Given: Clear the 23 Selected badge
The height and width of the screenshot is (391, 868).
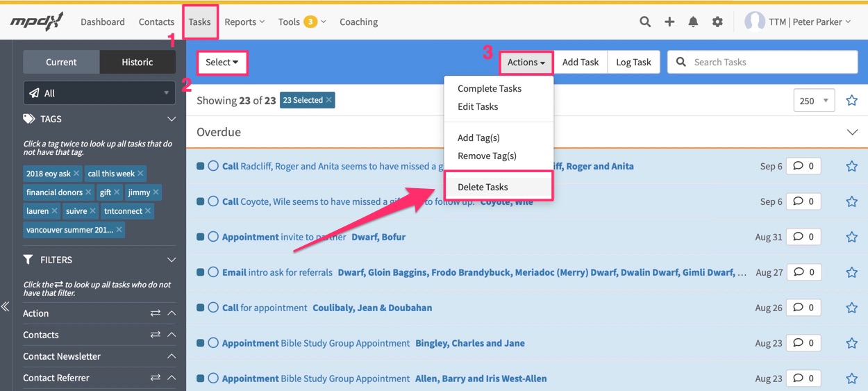Looking at the screenshot, I should [x=329, y=100].
